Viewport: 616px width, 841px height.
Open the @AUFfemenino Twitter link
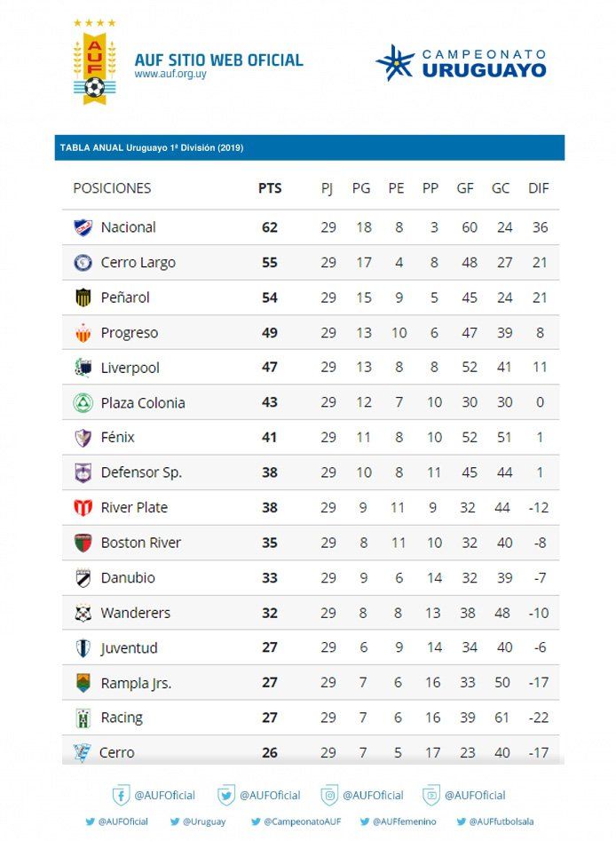[x=398, y=822]
